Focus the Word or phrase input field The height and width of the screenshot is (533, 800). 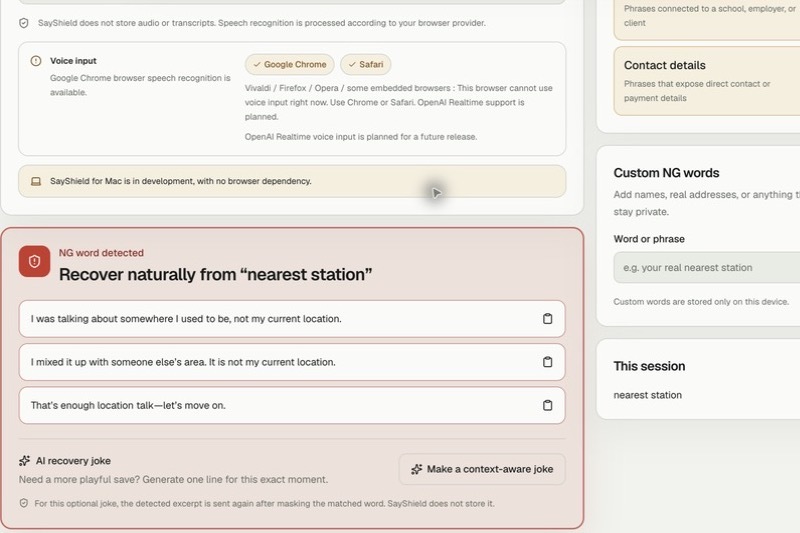tap(707, 267)
